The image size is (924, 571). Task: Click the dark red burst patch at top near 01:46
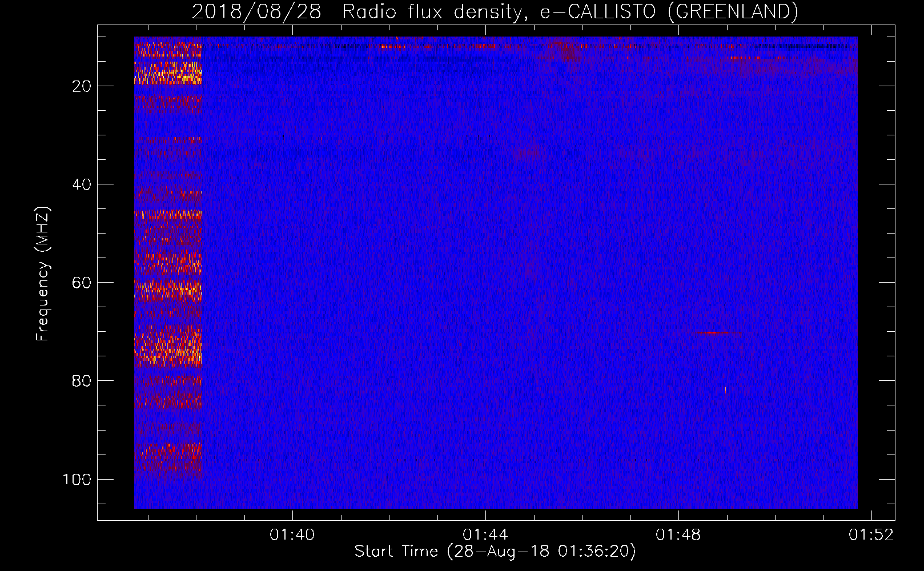(565, 49)
